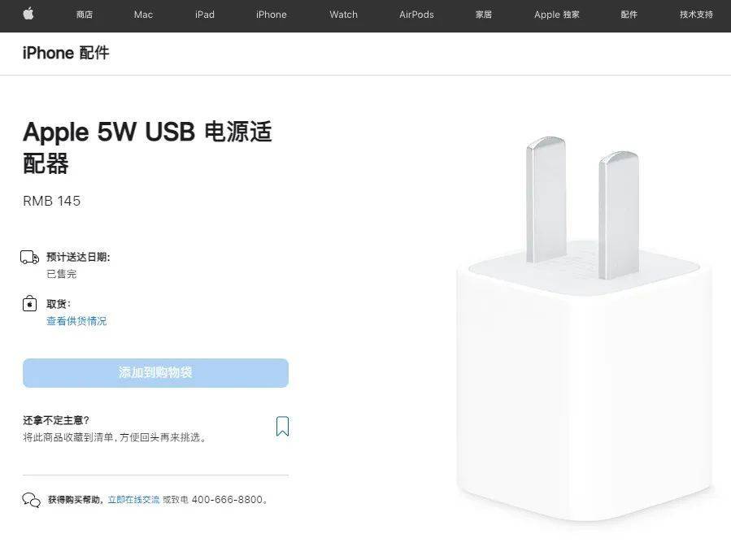
Task: Click the iPhone 配件 page heading
Action: (x=66, y=53)
